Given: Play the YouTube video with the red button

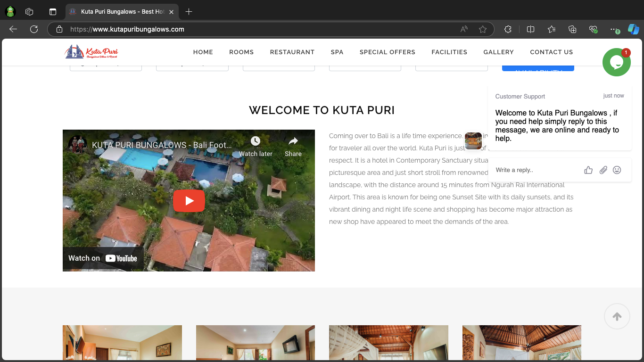Looking at the screenshot, I should 189,201.
